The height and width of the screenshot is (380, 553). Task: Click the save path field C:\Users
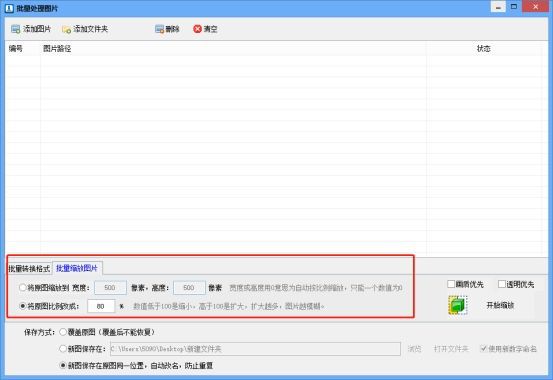click(x=255, y=349)
